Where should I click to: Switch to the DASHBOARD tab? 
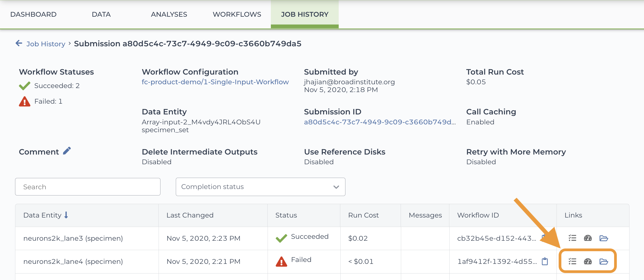pos(33,14)
